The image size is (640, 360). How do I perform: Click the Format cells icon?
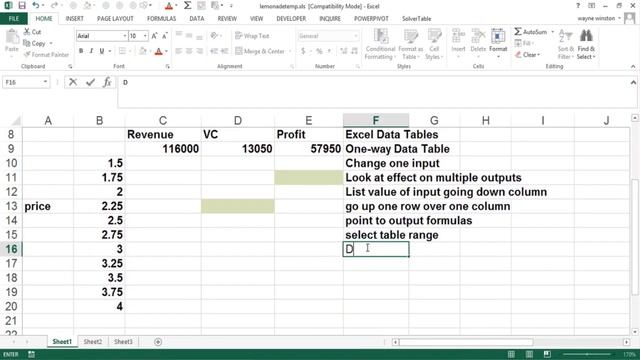pyautogui.click(x=498, y=36)
